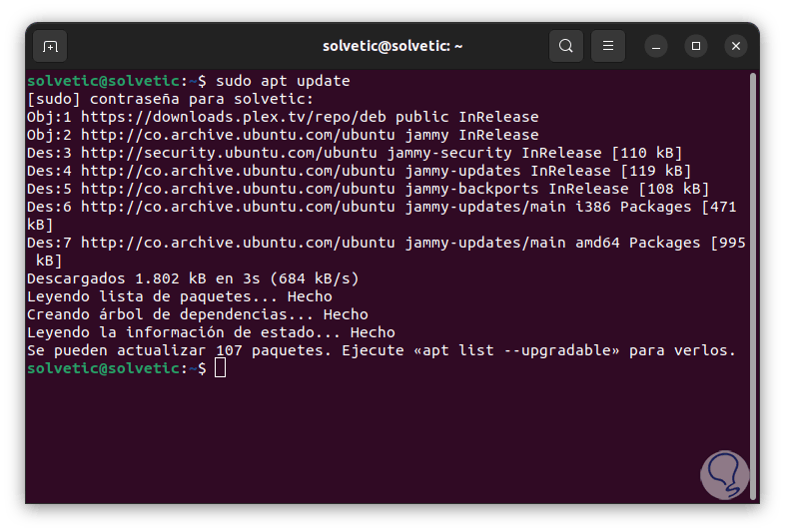The width and height of the screenshot is (785, 532).
Task: Click the typed command sudo apt update
Action: [x=283, y=81]
